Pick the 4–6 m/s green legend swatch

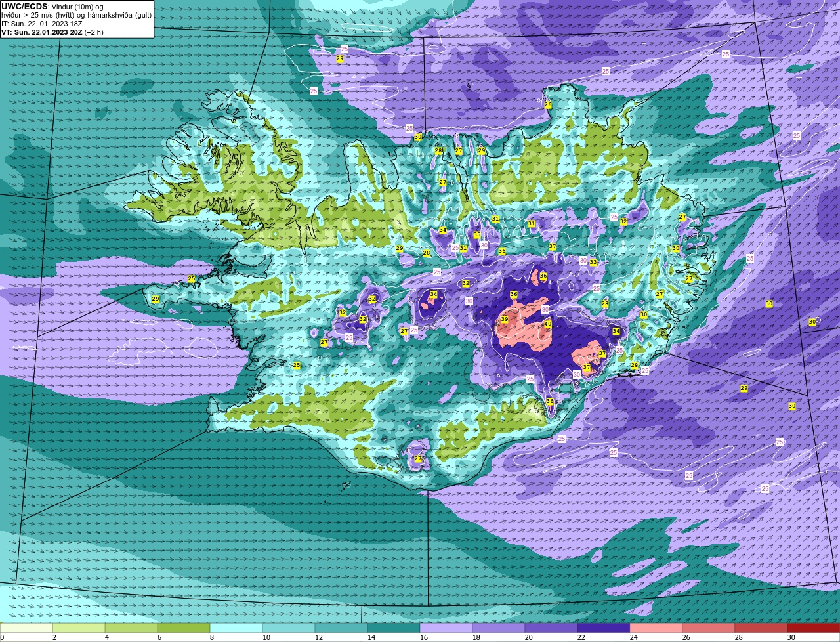tap(131, 628)
